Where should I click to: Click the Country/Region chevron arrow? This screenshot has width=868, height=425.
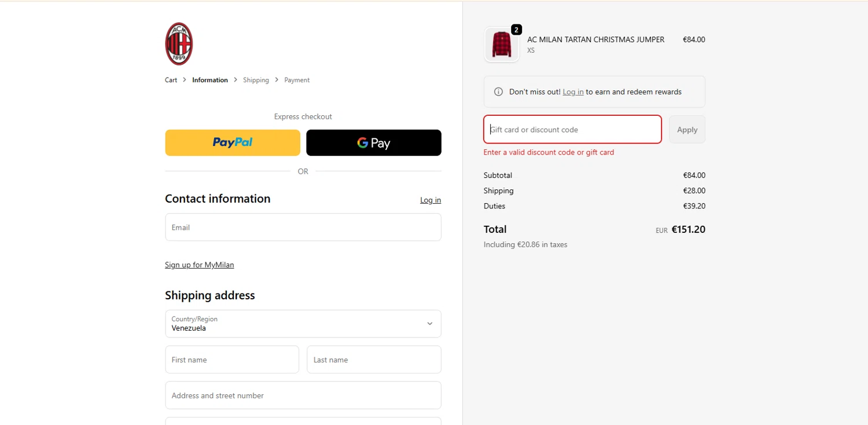(x=429, y=324)
